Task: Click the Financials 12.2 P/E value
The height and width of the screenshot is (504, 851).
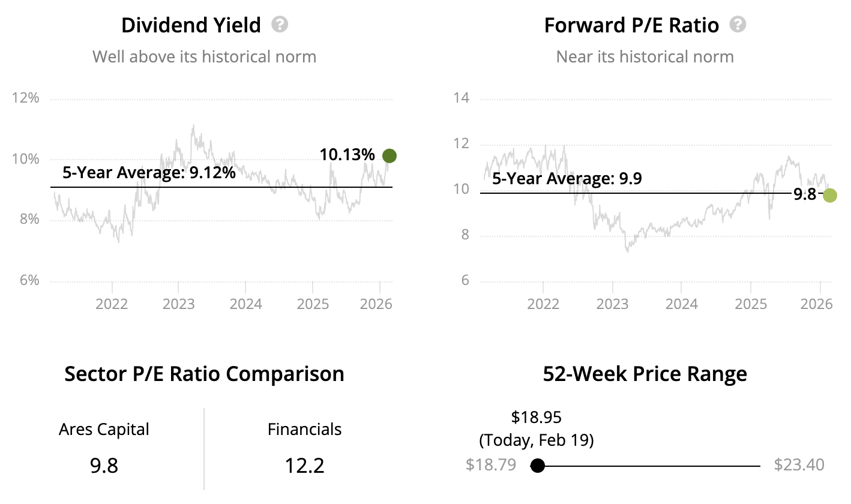Action: tap(304, 465)
